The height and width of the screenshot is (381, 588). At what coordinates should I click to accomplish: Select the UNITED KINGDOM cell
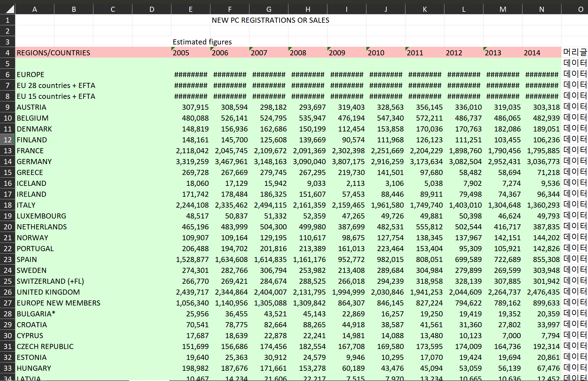pos(48,292)
